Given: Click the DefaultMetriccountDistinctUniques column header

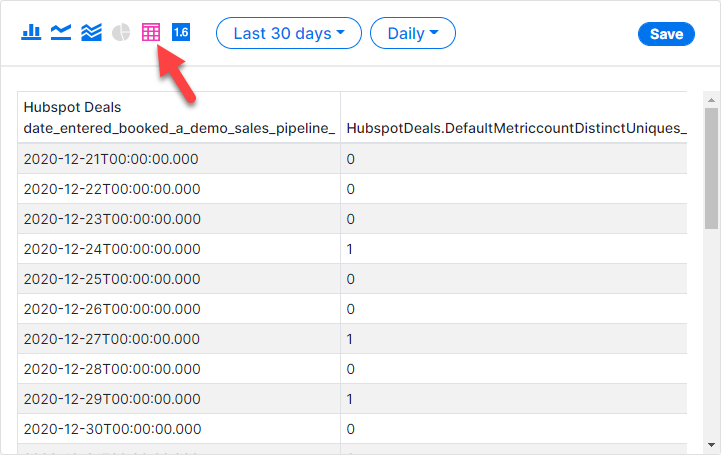Looking at the screenshot, I should [x=514, y=118].
